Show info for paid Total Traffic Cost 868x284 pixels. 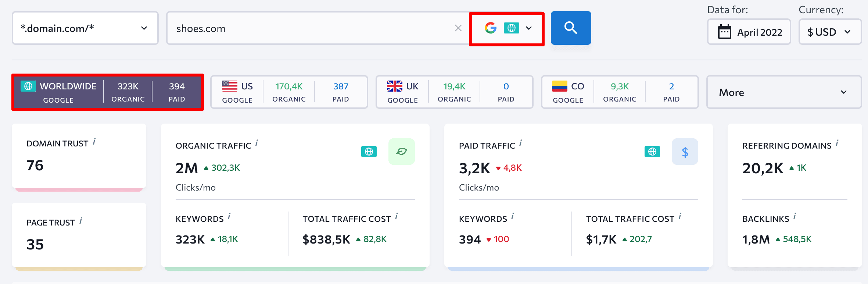pyautogui.click(x=680, y=216)
